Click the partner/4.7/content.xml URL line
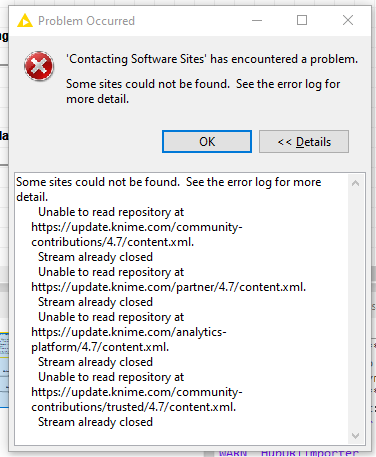376x457 pixels. 169,287
